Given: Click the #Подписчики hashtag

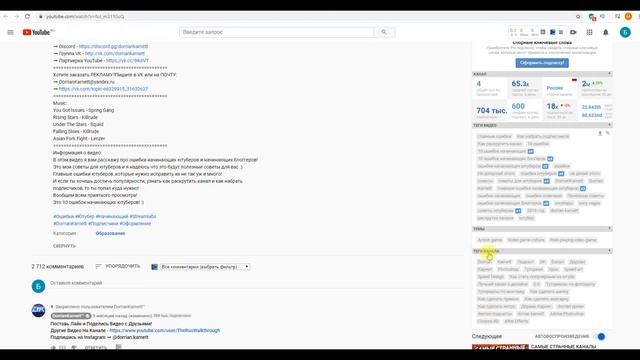Looking at the screenshot, I should click(x=103, y=224).
